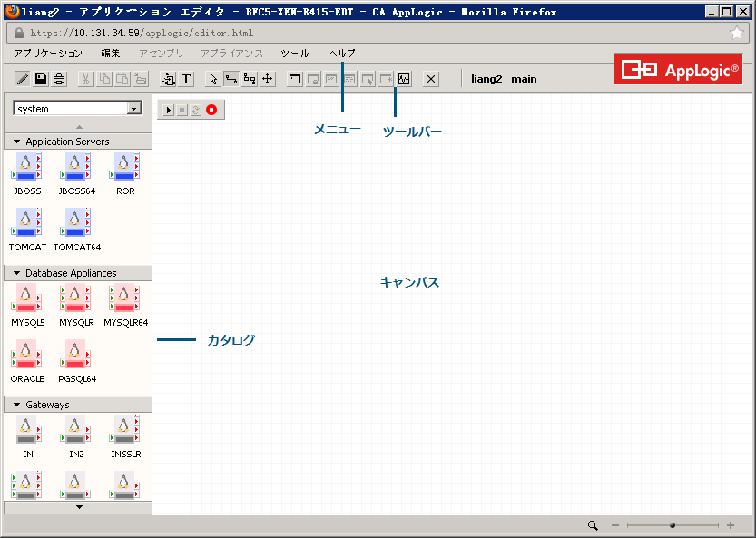Click the restart arrows icon on canvas

196,111
